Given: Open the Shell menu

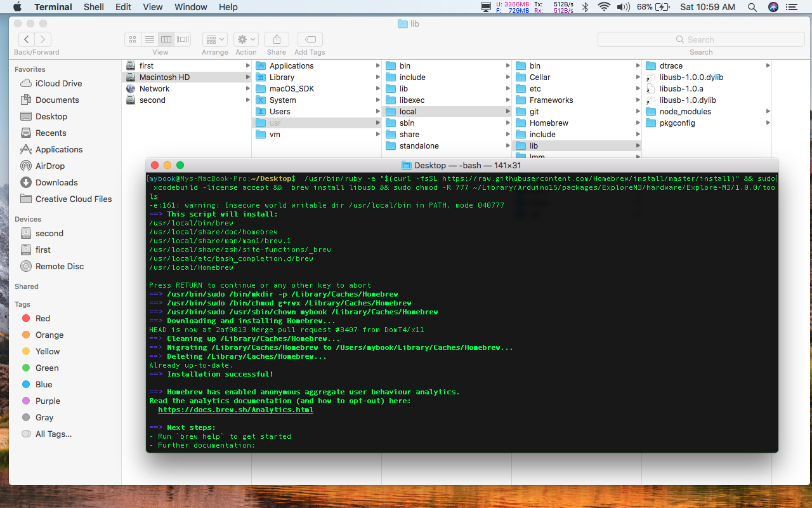Looking at the screenshot, I should pyautogui.click(x=94, y=7).
